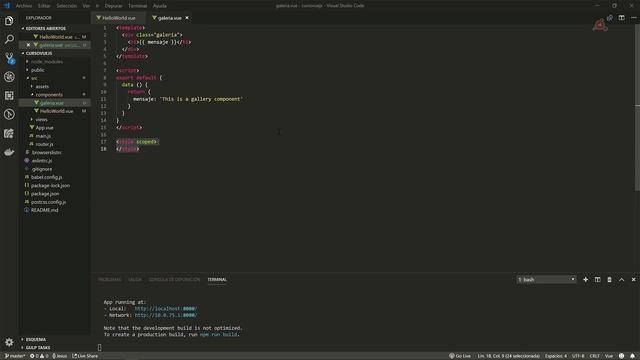Change CRLF line ending in status bar
The image size is (640, 360).
click(594, 356)
